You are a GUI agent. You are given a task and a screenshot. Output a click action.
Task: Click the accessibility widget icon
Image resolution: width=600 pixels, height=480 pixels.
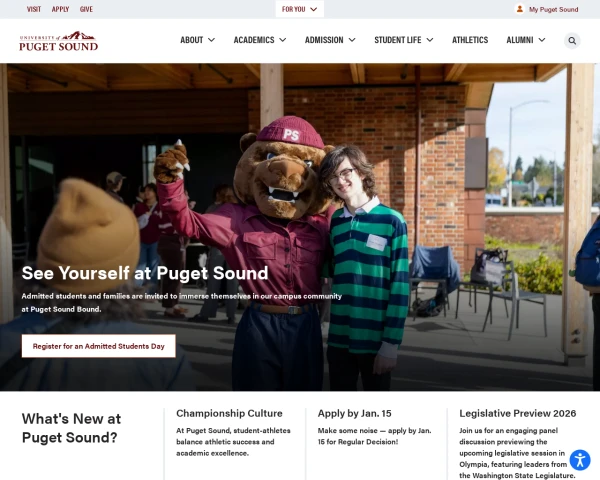(580, 460)
